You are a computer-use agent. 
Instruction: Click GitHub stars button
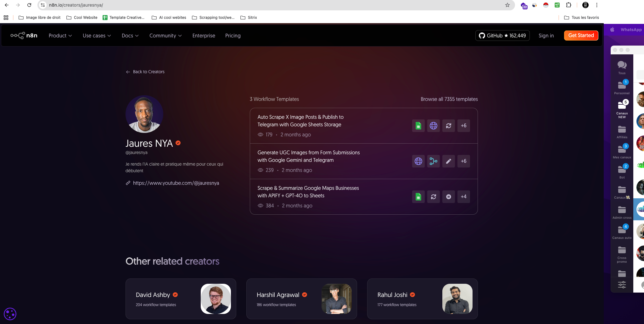502,36
